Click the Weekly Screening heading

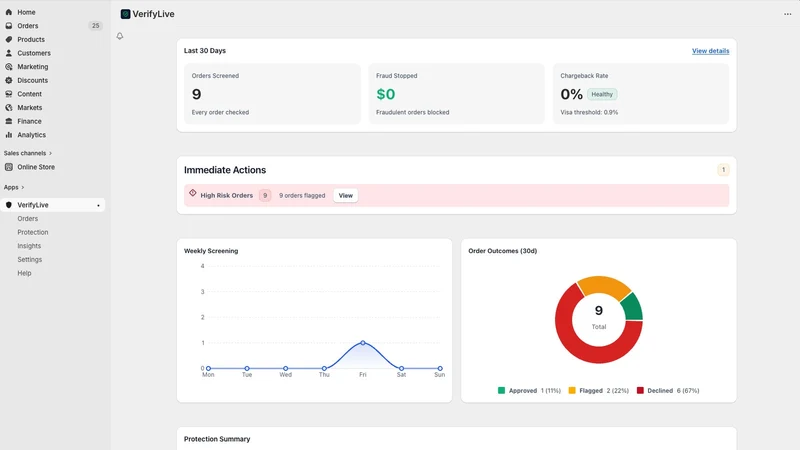coord(211,251)
